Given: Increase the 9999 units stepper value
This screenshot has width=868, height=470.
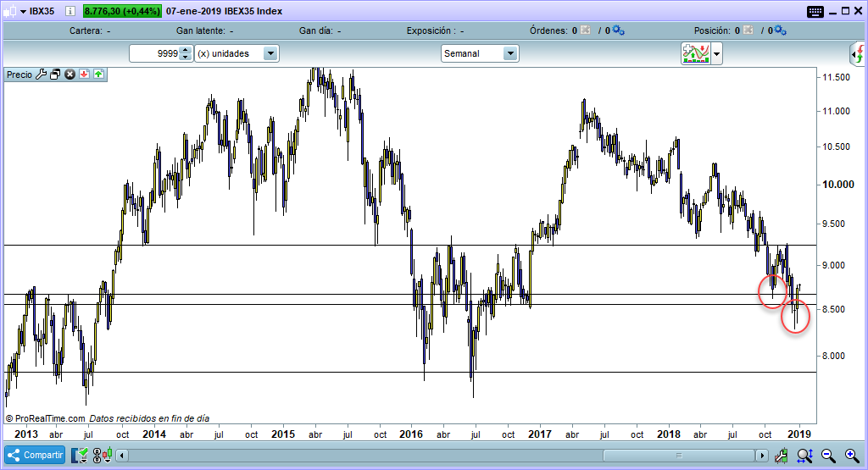Looking at the screenshot, I should pyautogui.click(x=186, y=50).
